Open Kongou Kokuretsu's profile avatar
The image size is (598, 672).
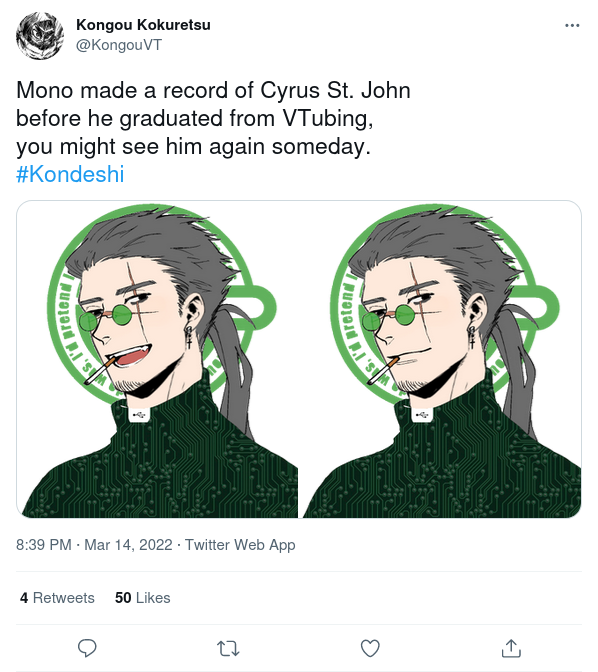point(40,36)
